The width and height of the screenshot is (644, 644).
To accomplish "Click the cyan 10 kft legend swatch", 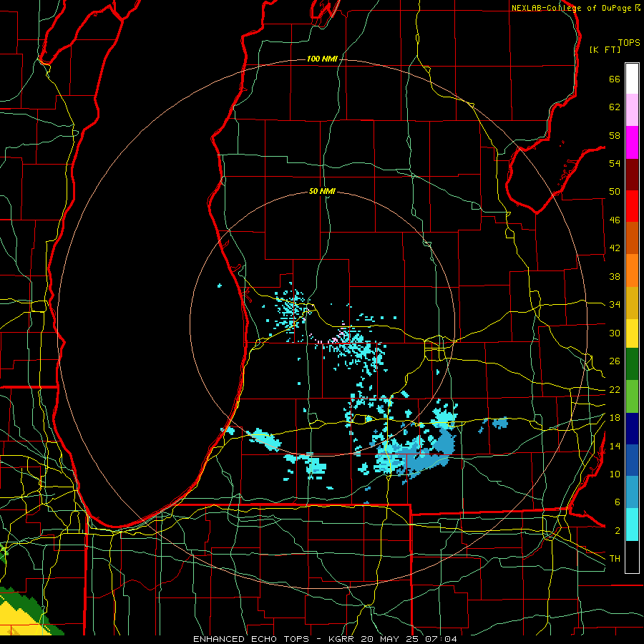I will click(632, 525).
